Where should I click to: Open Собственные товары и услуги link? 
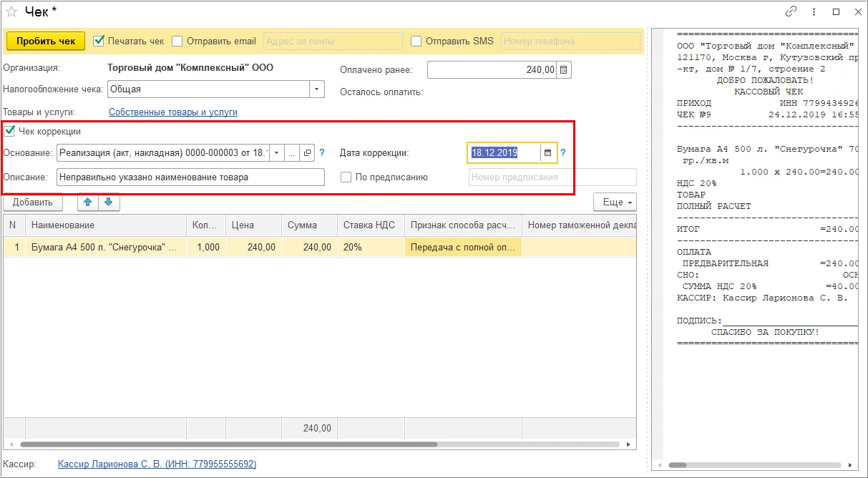173,112
